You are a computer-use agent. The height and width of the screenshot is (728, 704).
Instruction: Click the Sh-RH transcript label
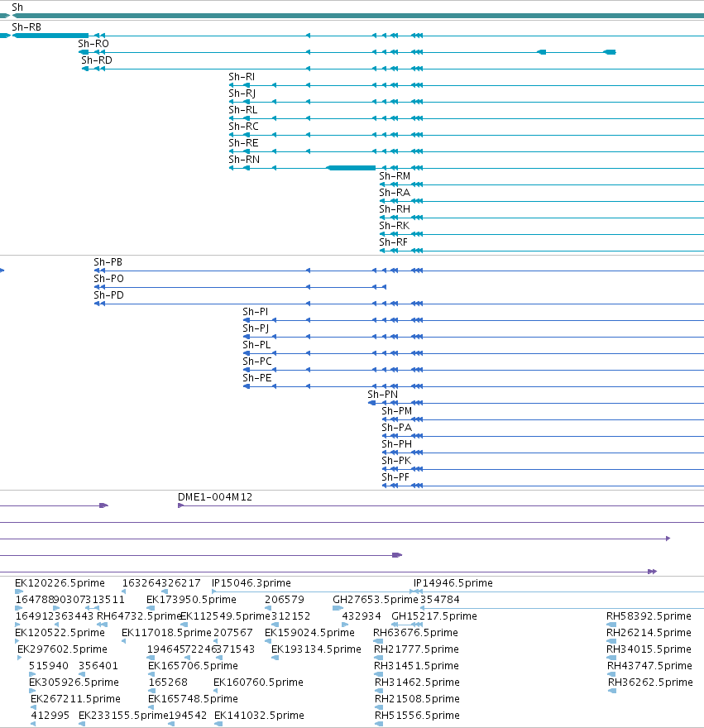(x=395, y=209)
